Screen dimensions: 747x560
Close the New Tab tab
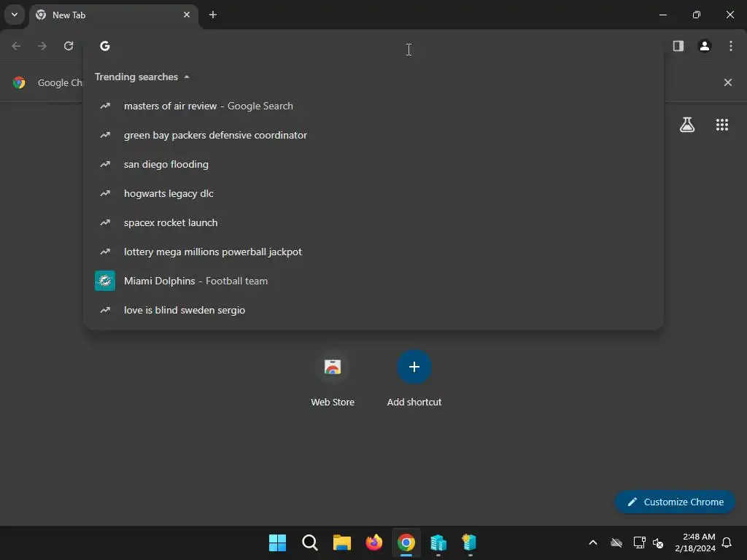[187, 15]
